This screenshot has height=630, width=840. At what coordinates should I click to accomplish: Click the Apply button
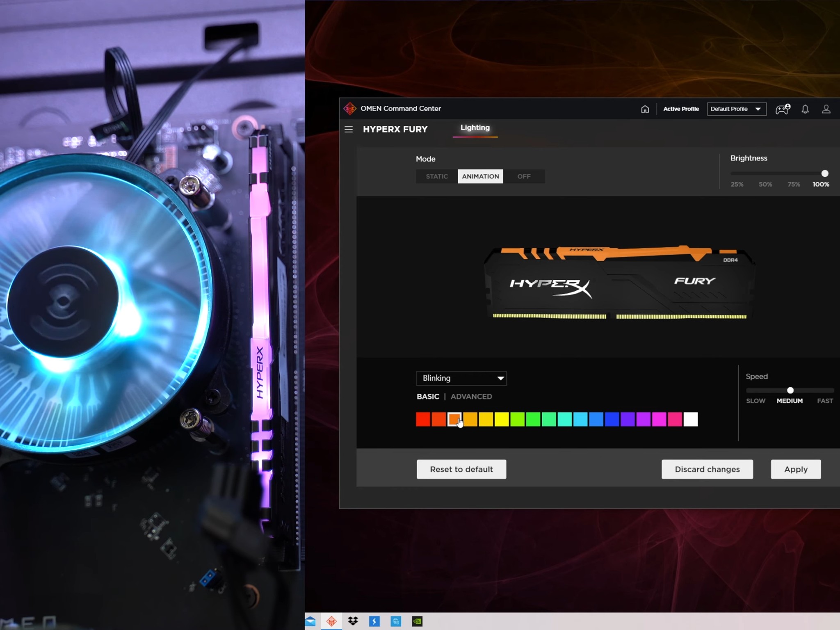tap(795, 469)
